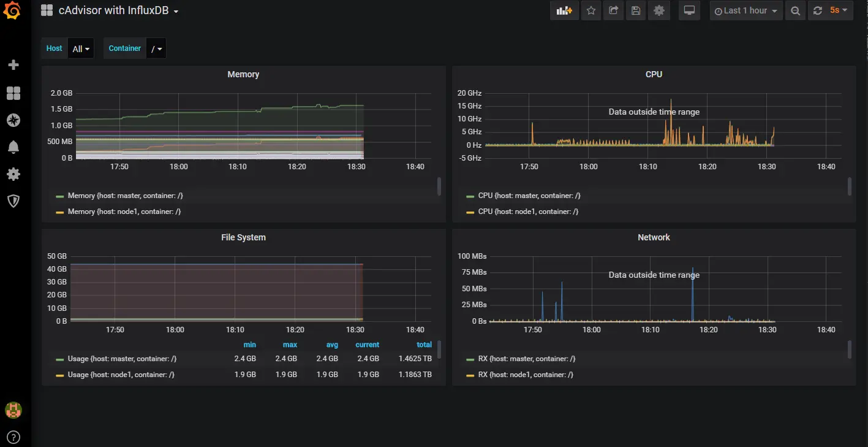Save the dashboard with the disk icon
The image size is (868, 447).
(635, 10)
